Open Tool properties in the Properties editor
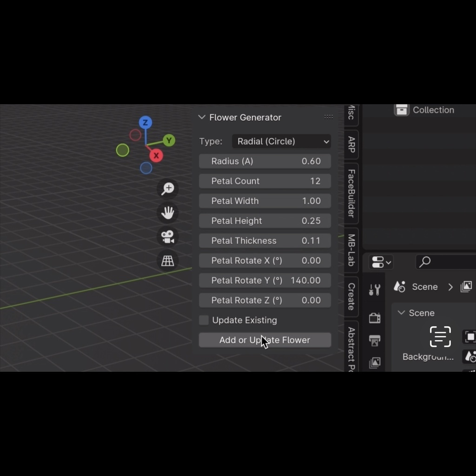The height and width of the screenshot is (476, 476). tap(375, 289)
